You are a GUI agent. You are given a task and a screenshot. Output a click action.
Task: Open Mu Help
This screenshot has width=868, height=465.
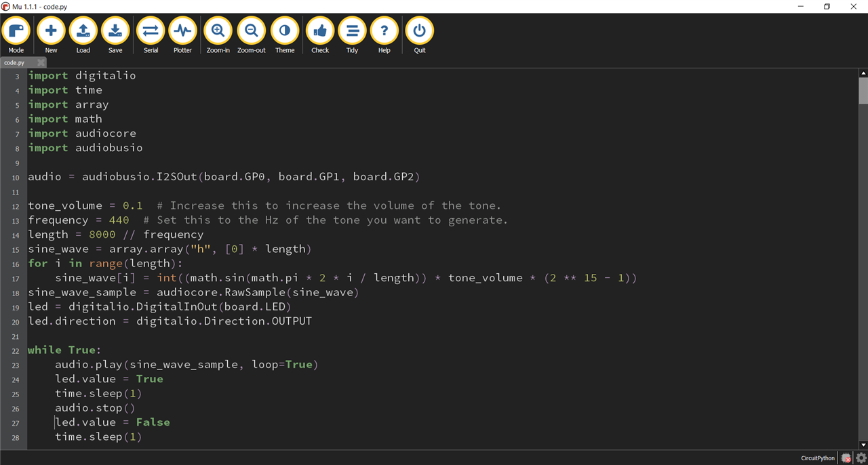click(384, 35)
